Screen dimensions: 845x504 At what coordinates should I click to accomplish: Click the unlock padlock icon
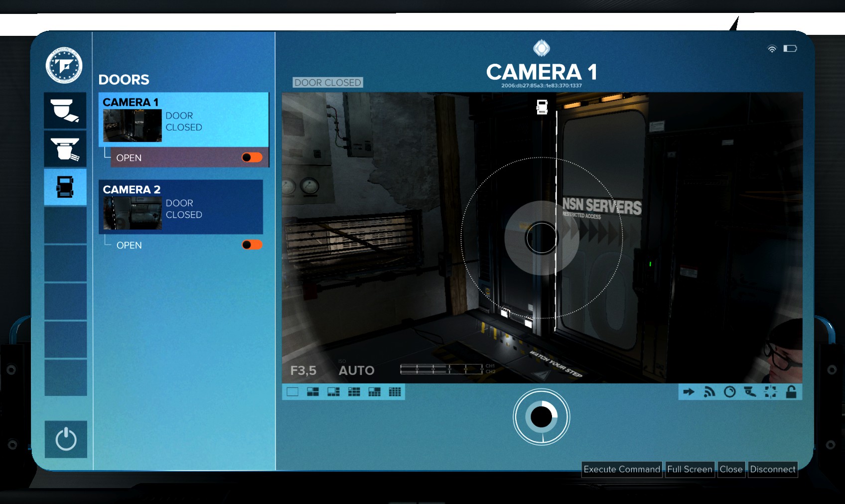pos(791,392)
